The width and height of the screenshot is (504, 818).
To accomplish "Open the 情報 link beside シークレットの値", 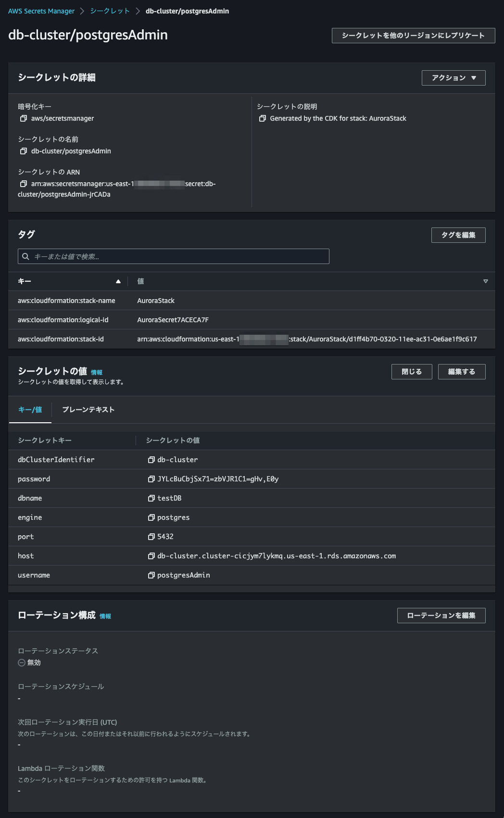I will click(100, 371).
